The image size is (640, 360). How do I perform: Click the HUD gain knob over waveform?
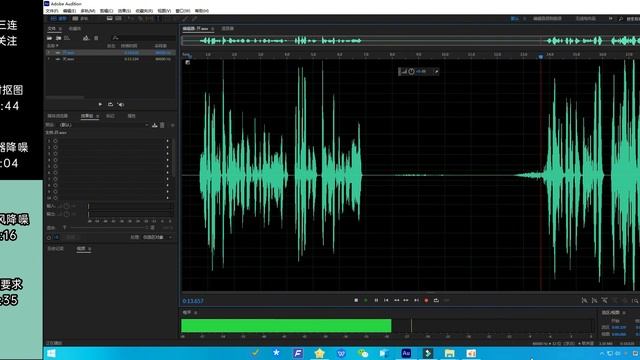pyautogui.click(x=411, y=71)
